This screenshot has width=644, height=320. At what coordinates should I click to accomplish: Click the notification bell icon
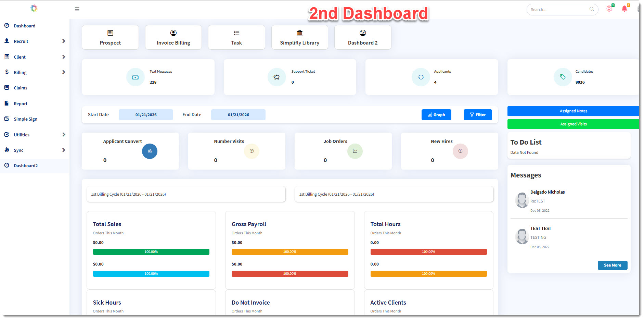[x=624, y=9]
